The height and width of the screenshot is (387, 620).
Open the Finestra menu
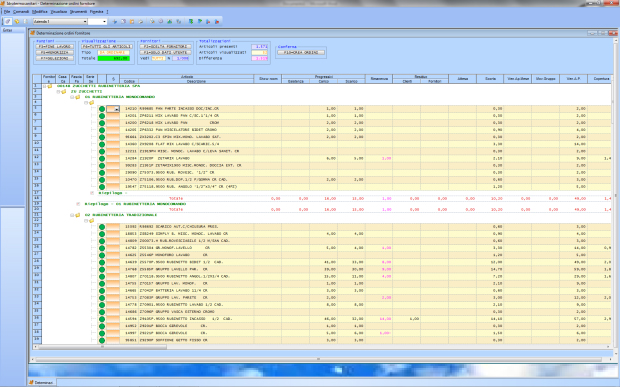tap(96, 12)
